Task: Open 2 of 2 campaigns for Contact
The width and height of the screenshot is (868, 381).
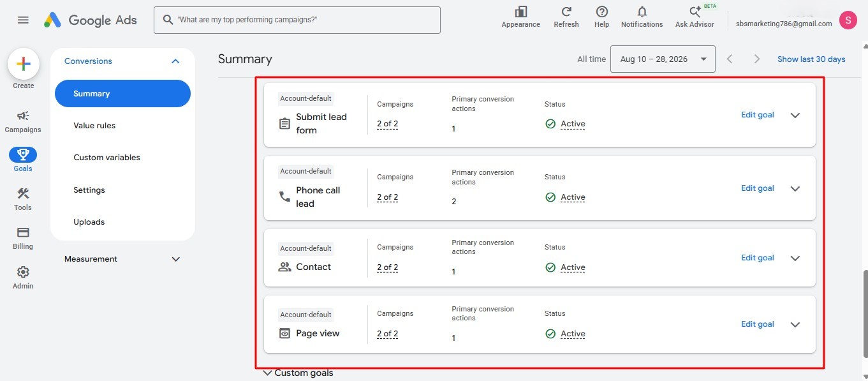Action: coord(387,267)
